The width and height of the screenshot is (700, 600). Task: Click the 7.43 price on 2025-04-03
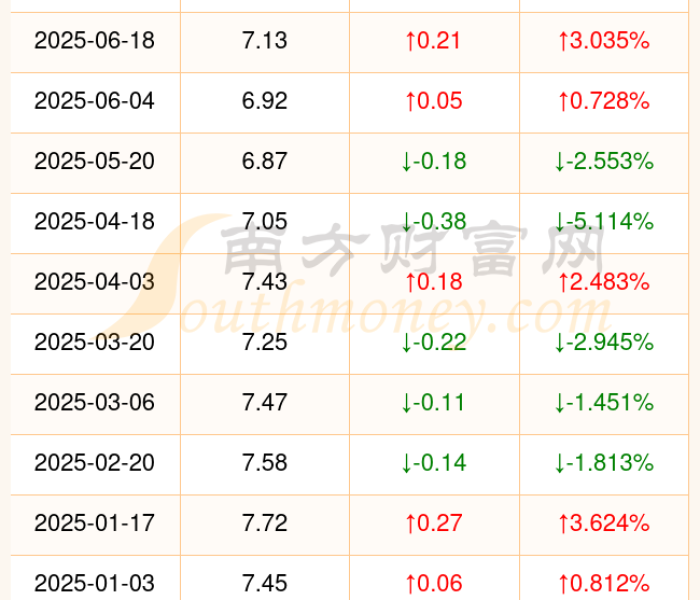[x=264, y=282]
